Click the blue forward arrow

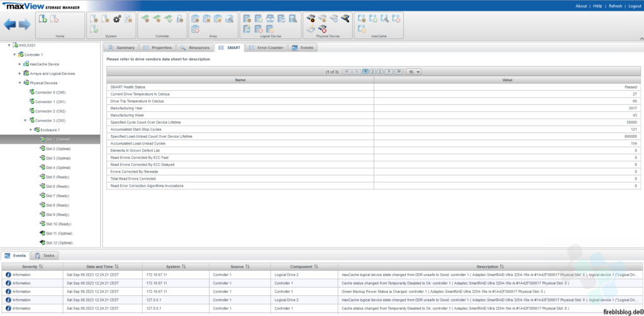coord(25,25)
